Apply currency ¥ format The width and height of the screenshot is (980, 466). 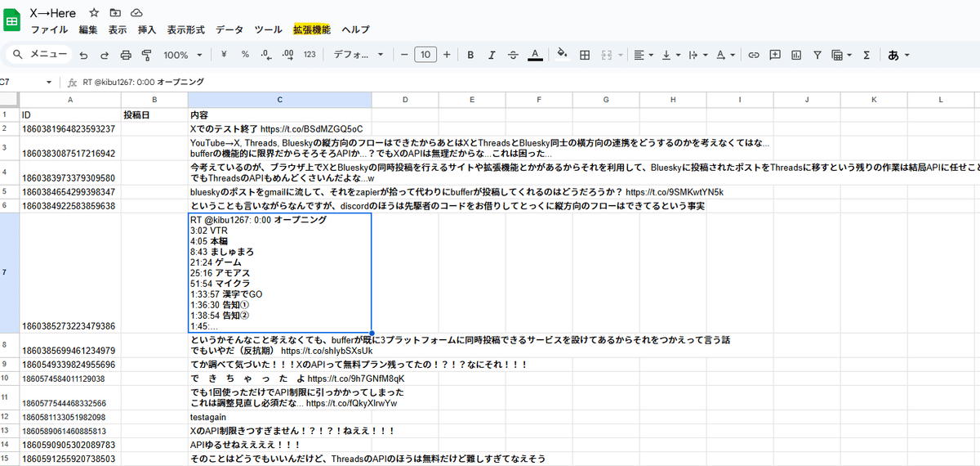pos(224,55)
